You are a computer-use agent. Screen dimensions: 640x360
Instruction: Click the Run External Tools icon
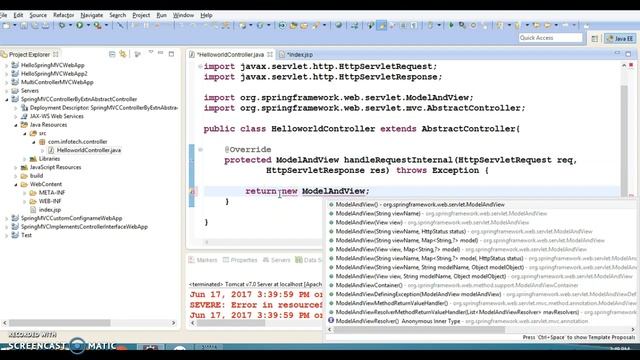[x=97, y=25]
